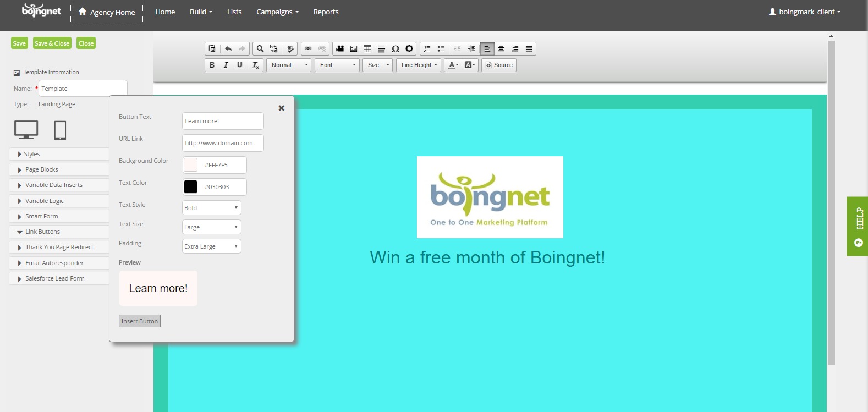Image resolution: width=868 pixels, height=412 pixels.
Task: Open the Font dropdown
Action: [x=337, y=65]
